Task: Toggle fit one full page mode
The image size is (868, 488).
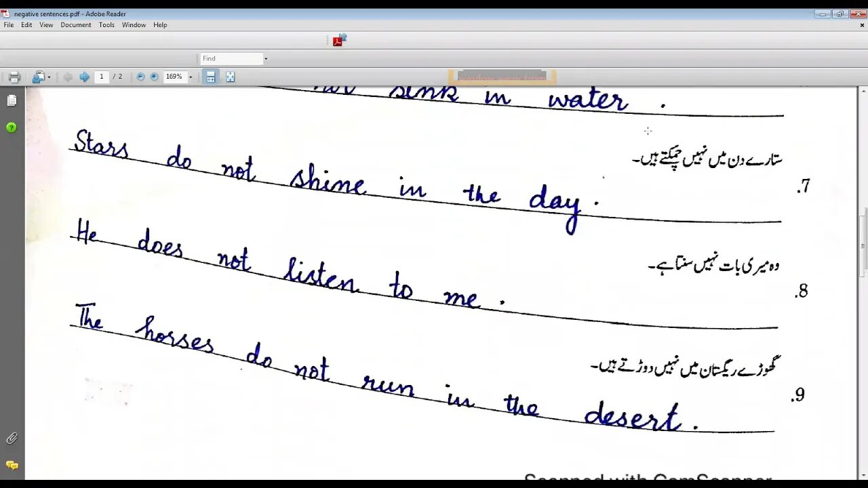Action: (231, 77)
